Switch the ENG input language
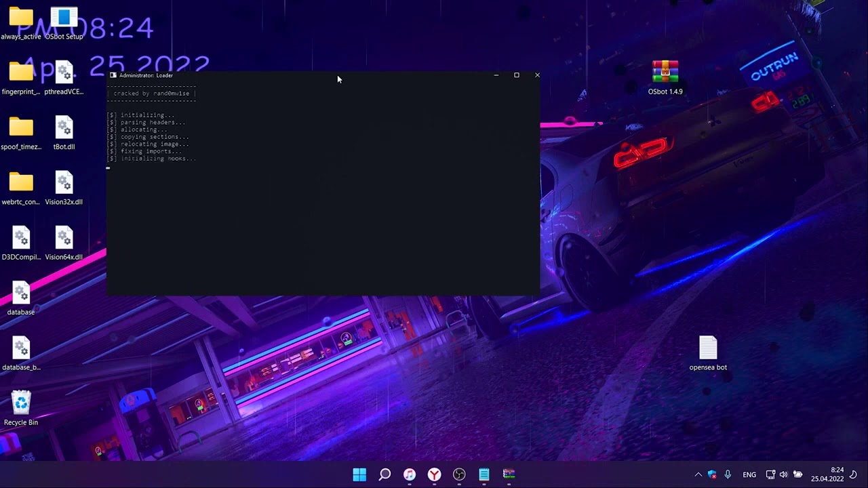 coord(749,474)
